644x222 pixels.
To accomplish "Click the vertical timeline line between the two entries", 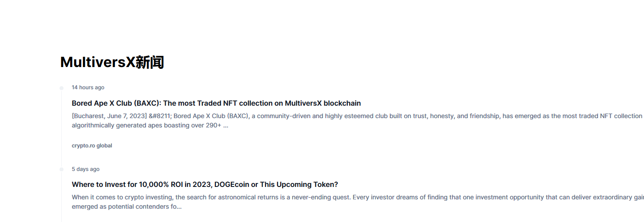I will [x=62, y=129].
